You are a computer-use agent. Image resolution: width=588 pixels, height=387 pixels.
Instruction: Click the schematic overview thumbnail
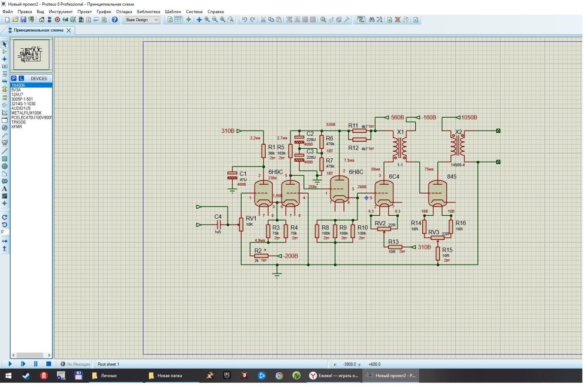tap(31, 55)
